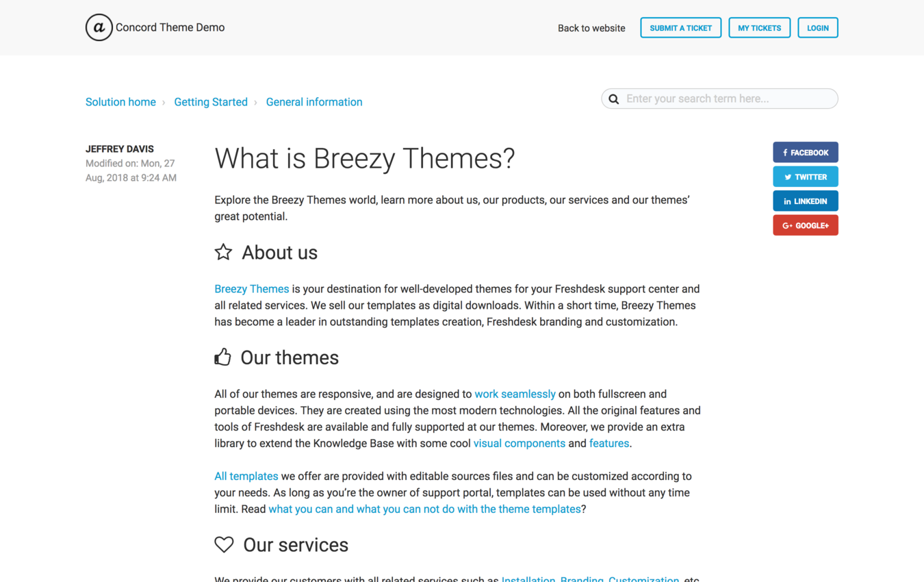
Task: Share the article on Facebook
Action: [805, 153]
